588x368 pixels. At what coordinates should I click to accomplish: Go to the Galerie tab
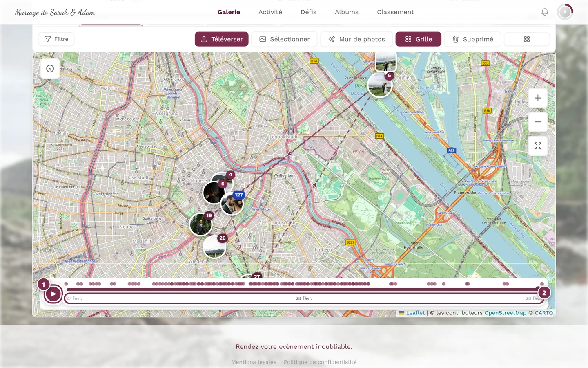(x=229, y=12)
